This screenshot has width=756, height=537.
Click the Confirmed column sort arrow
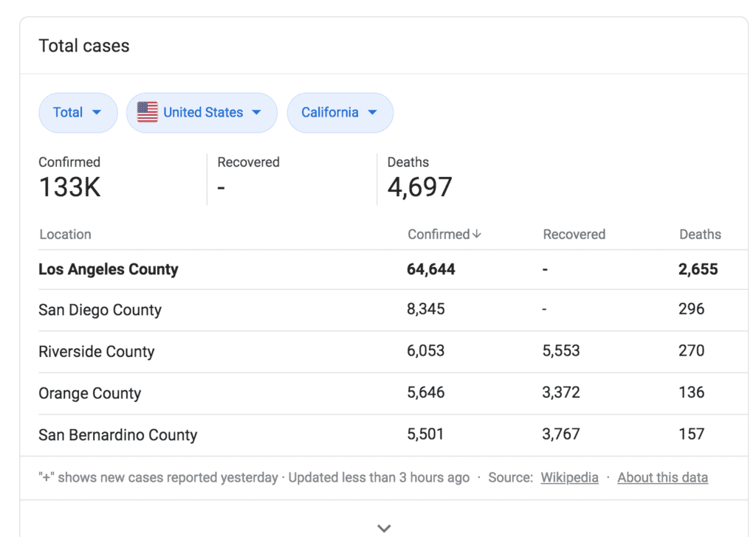pyautogui.click(x=477, y=235)
